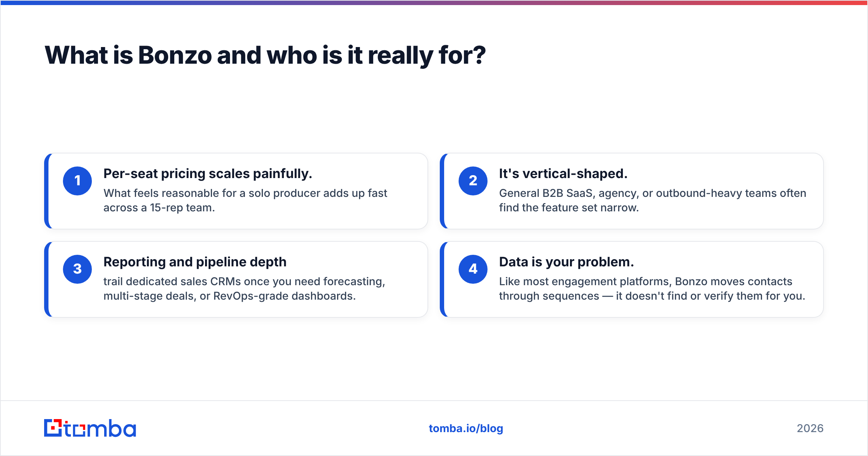Click the number 1 circle badge
The width and height of the screenshot is (868, 456).
pyautogui.click(x=77, y=181)
